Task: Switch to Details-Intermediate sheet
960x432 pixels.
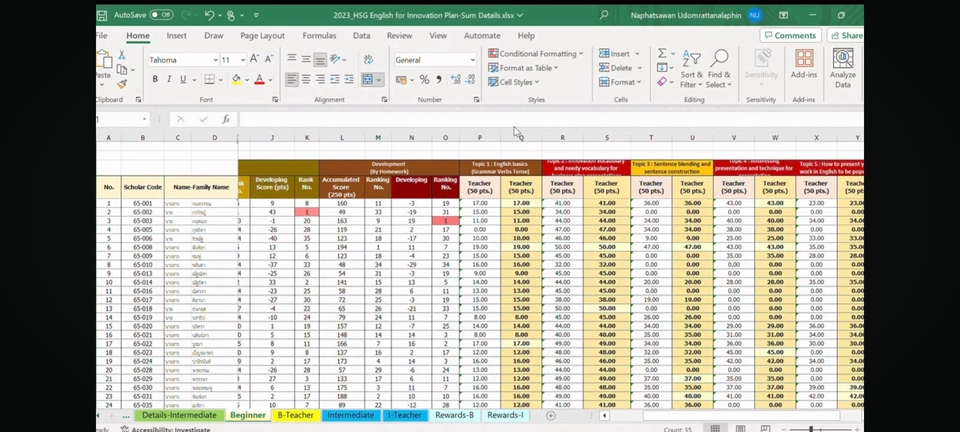Action: point(179,415)
